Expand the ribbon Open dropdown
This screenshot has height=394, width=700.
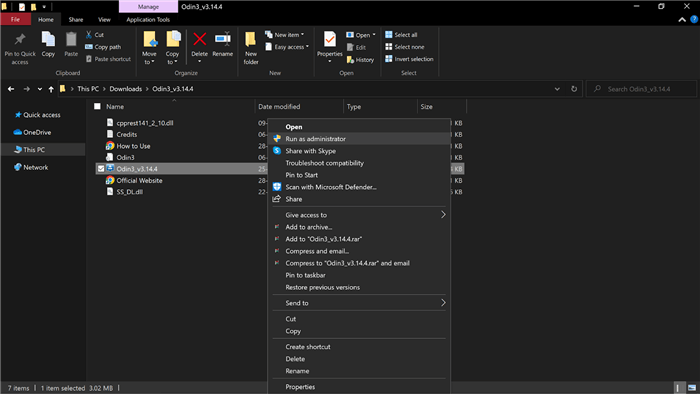point(361,35)
